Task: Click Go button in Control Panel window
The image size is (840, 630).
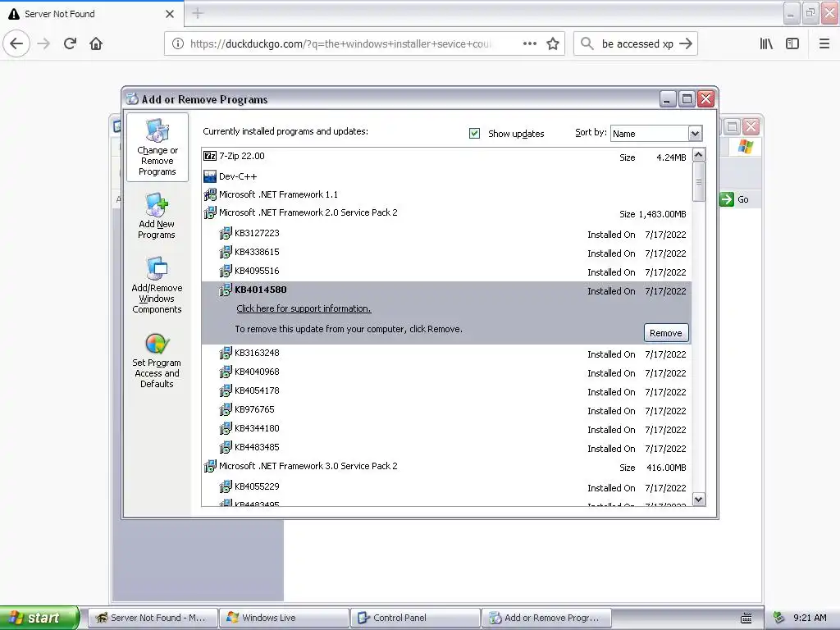Action: click(x=734, y=199)
